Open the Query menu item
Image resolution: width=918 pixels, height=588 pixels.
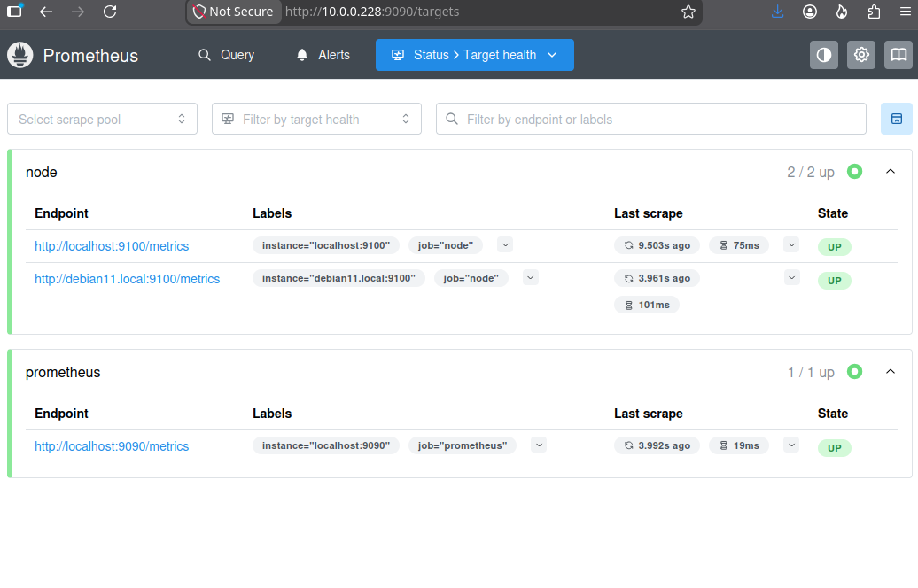227,55
